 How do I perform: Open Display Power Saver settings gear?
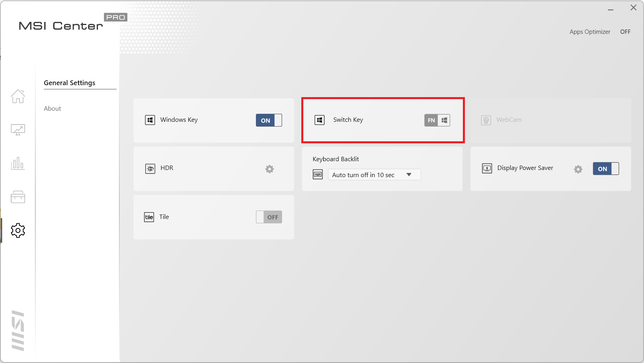(578, 169)
